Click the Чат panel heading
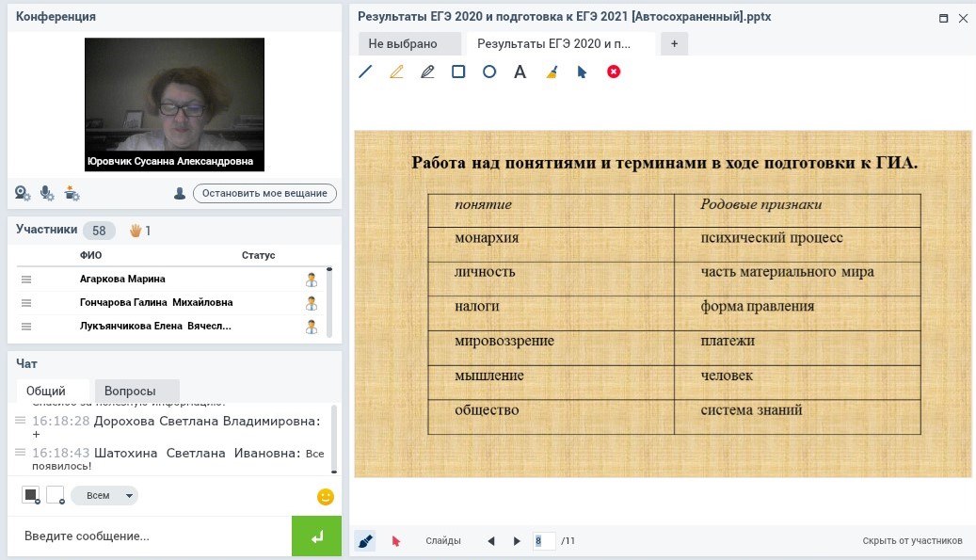976x560 pixels. click(x=26, y=363)
